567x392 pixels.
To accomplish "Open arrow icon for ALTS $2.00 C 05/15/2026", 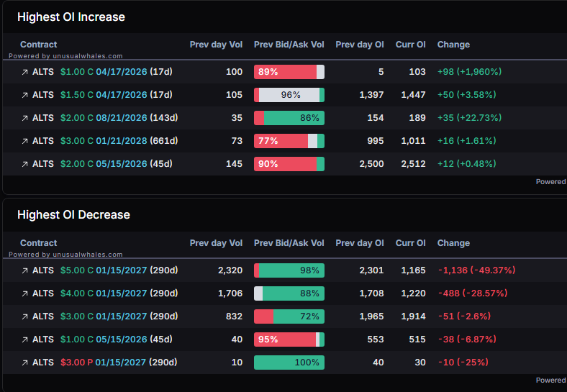I will point(24,164).
